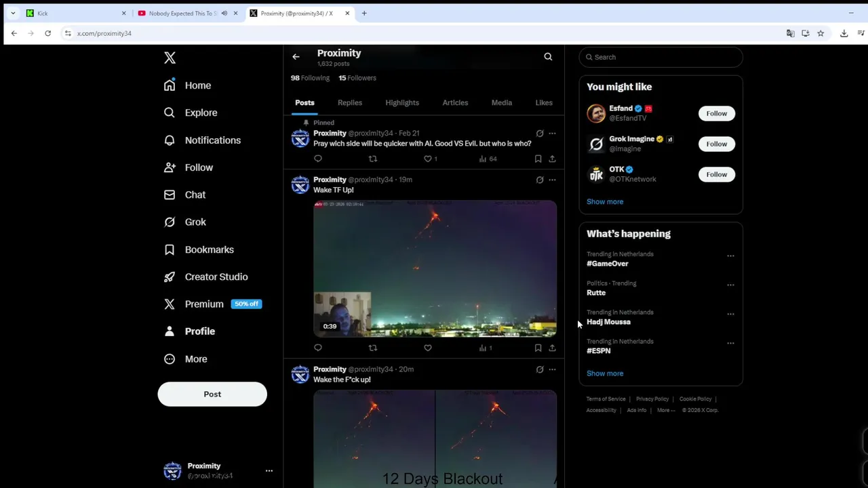Open the 15 Followers list

click(x=357, y=78)
